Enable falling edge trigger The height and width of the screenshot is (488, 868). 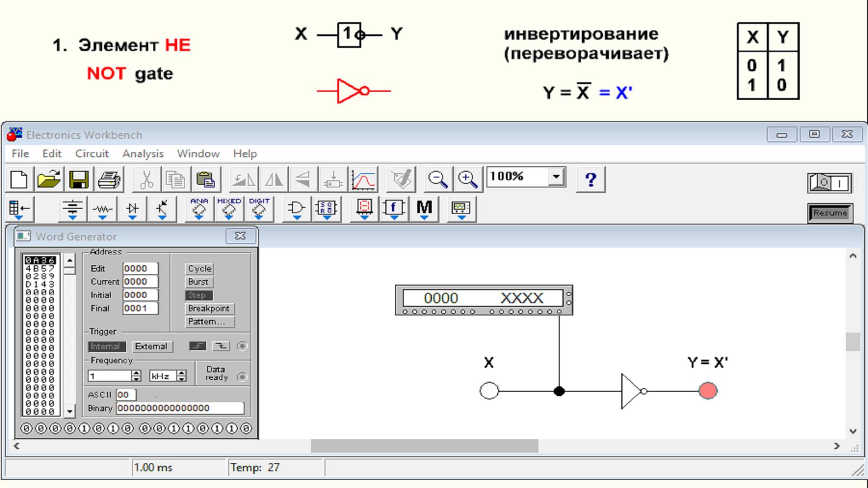pos(221,347)
